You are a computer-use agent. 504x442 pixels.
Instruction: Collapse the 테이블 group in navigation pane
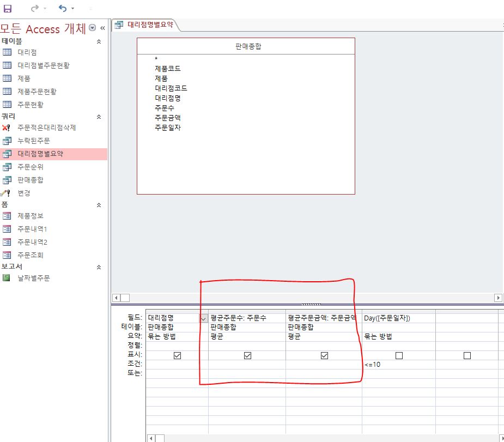coord(99,41)
